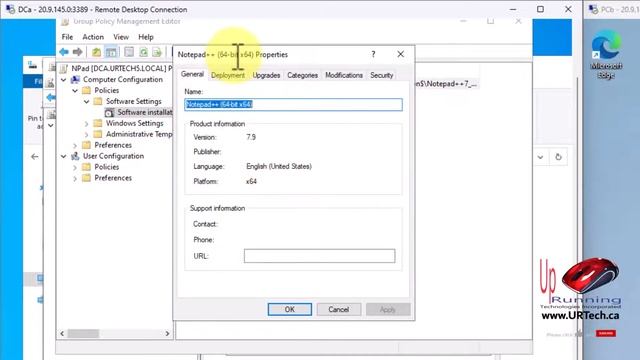Click the platform value "x64"
The image size is (640, 360).
coord(251,181)
